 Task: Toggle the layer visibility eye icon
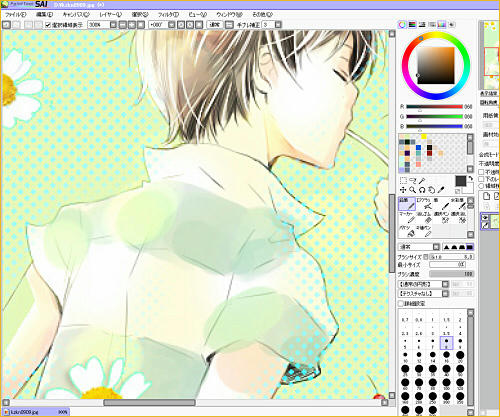[485, 217]
